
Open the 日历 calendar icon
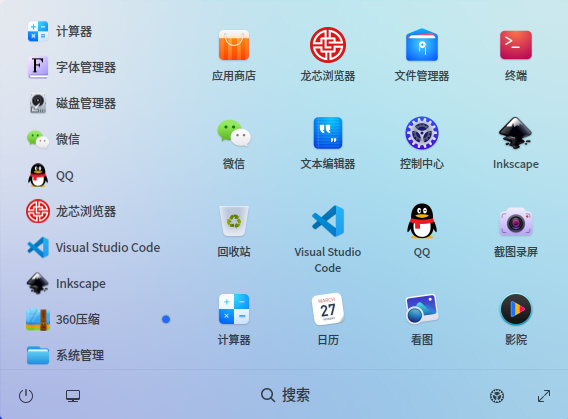[327, 309]
